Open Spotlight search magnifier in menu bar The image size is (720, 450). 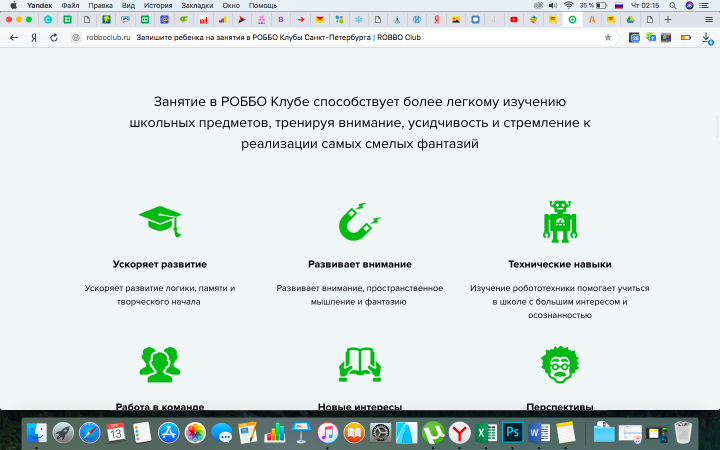point(673,6)
